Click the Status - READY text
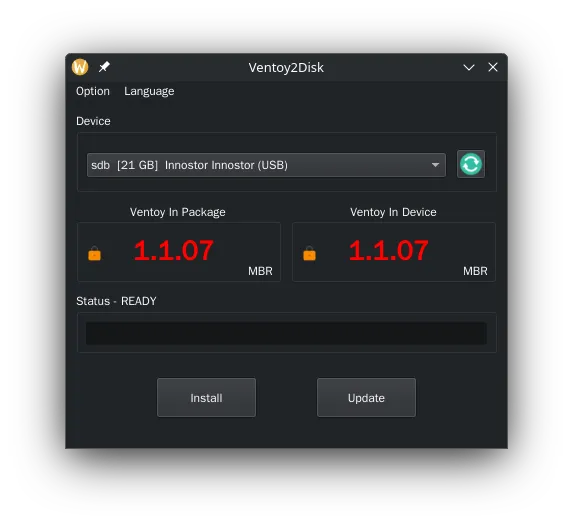This screenshot has width=573, height=526. pos(116,301)
